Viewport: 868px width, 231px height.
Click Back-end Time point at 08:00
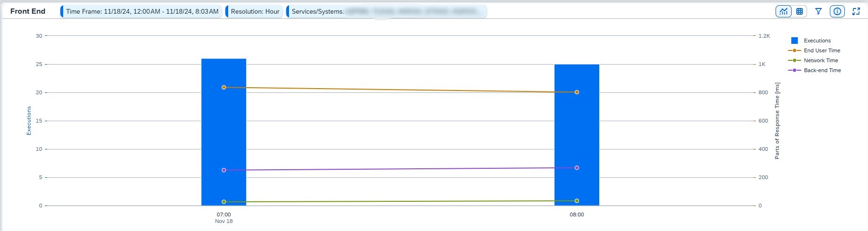(577, 168)
